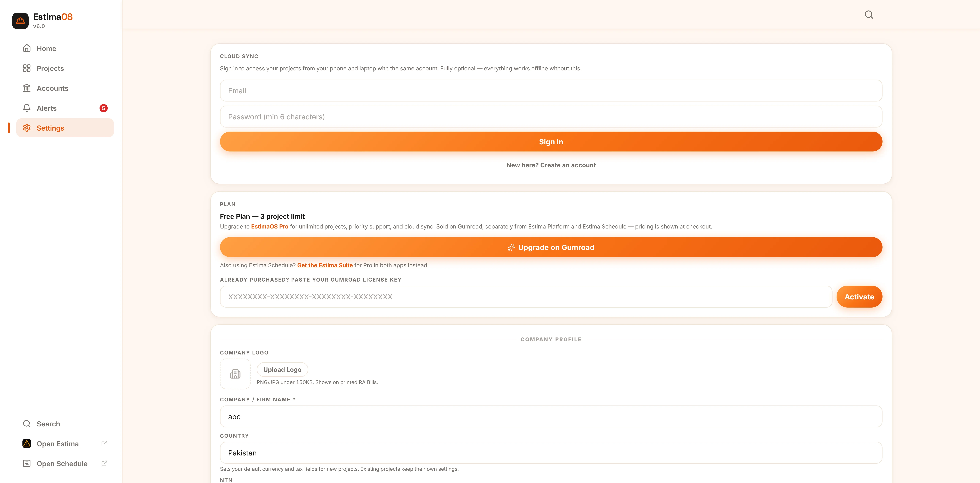
Task: Follow the Get the Estima Suite link
Action: pyautogui.click(x=325, y=265)
